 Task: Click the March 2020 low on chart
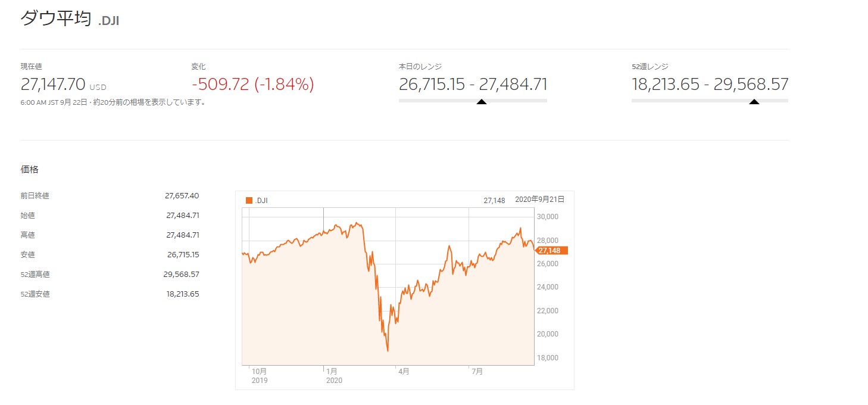coord(388,351)
